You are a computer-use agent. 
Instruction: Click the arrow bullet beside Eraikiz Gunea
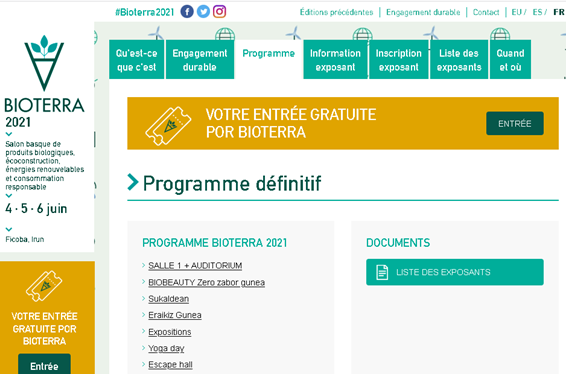point(144,314)
